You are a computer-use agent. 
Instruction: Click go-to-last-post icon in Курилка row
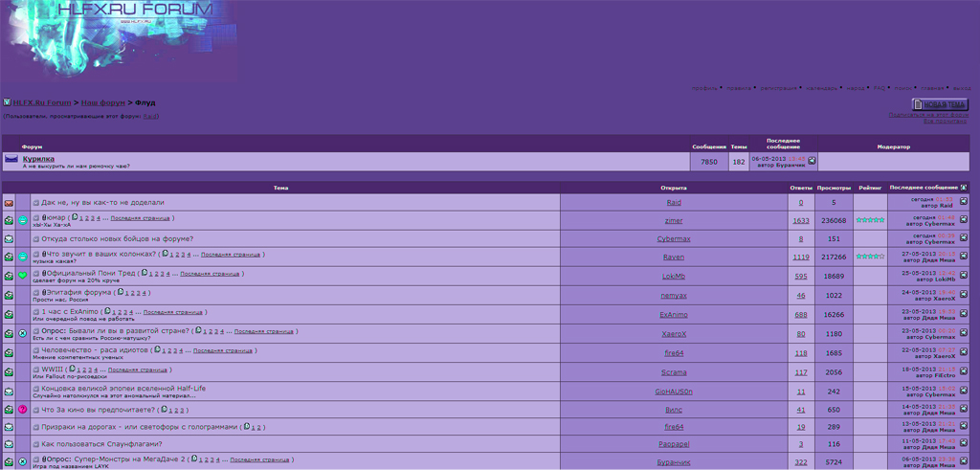[813, 161]
